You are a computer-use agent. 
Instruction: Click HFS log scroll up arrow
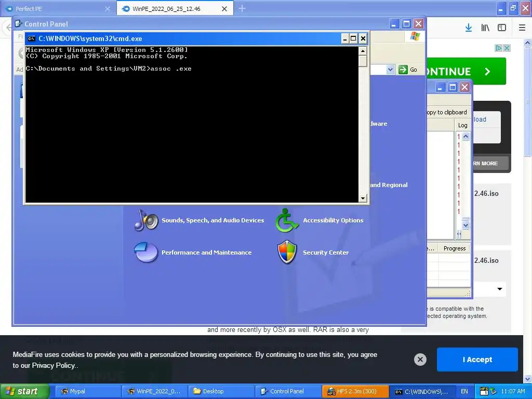coord(466,137)
